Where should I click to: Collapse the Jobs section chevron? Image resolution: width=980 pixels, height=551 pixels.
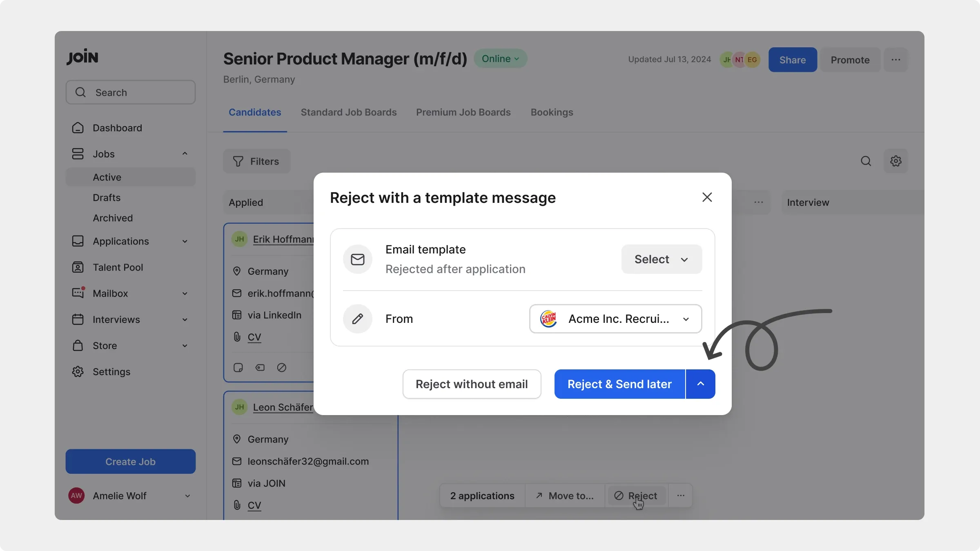[x=185, y=154]
